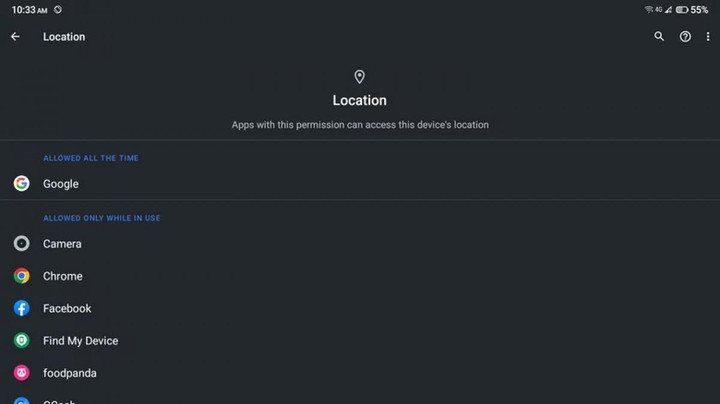Click the Google app icon
720x404 pixels.
pos(22,184)
